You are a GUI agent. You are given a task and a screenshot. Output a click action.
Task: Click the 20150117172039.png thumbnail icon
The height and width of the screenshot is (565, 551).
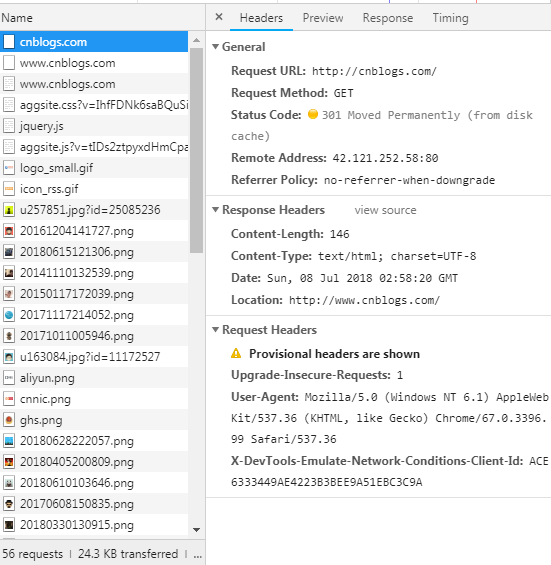9,294
